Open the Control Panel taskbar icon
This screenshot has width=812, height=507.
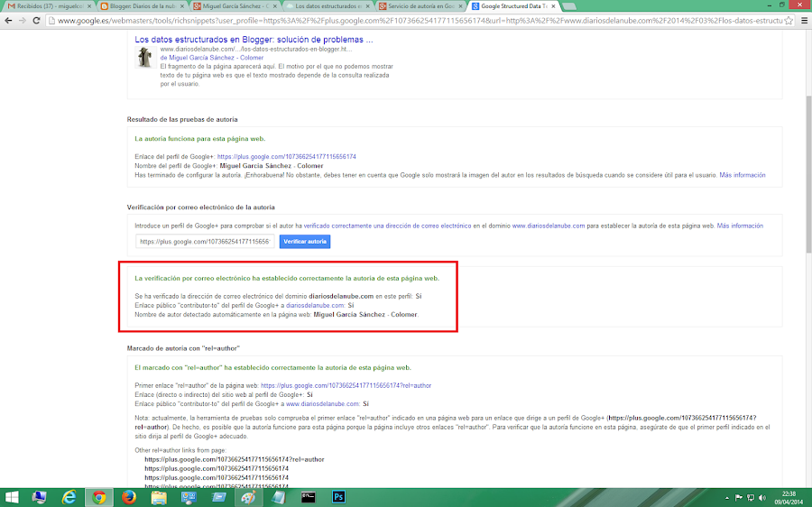tap(189, 497)
